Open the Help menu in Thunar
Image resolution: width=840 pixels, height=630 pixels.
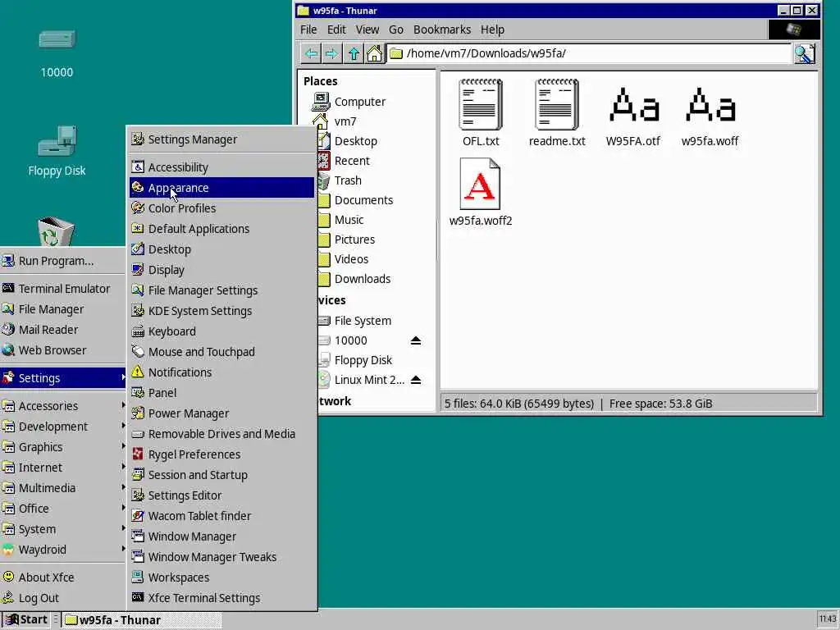click(492, 30)
